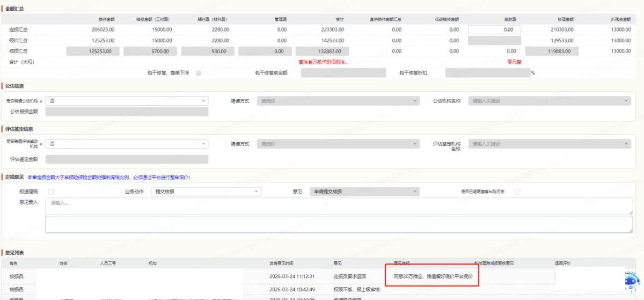Open the 意见 dropdown showing 申请提交核损
Viewport: 644px width, 300px height.
(365, 192)
